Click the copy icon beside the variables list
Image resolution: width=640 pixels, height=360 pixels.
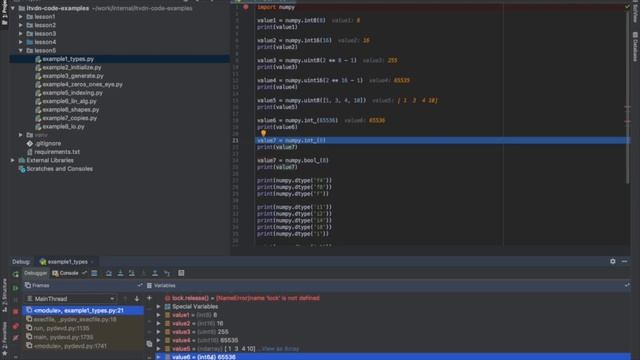tap(149, 344)
